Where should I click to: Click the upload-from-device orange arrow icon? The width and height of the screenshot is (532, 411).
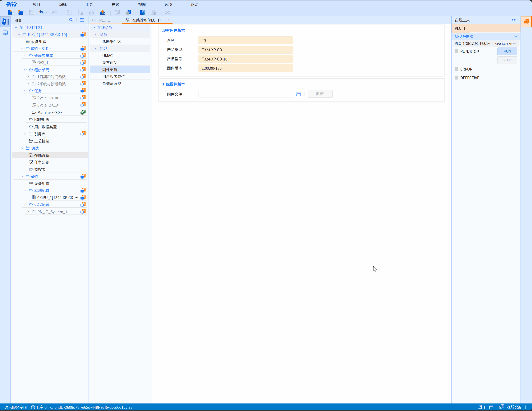click(x=103, y=12)
